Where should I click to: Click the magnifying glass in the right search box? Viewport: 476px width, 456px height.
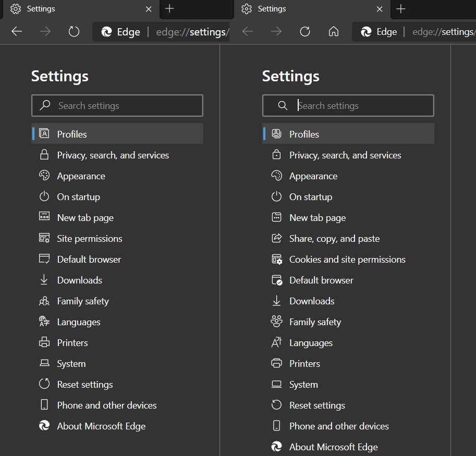pyautogui.click(x=282, y=105)
